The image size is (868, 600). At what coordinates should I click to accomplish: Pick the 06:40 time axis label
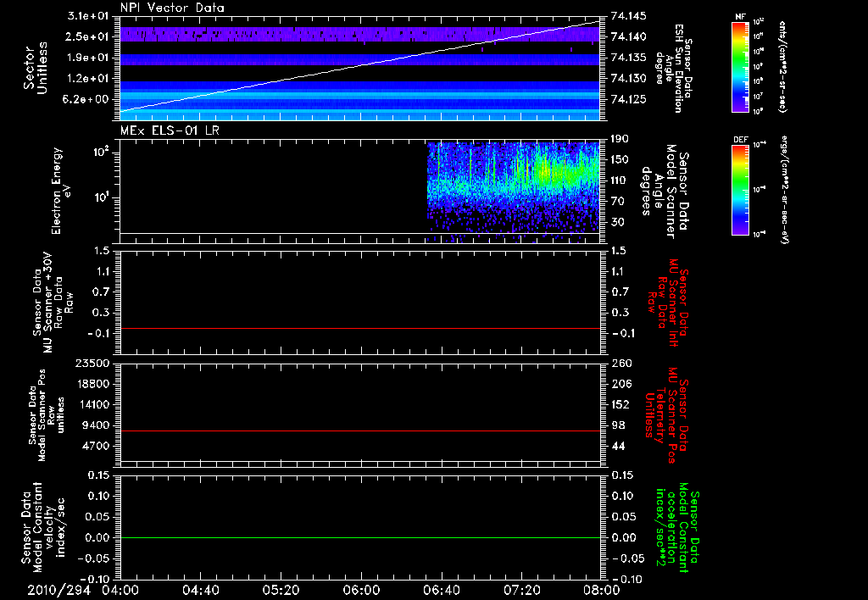(x=441, y=590)
